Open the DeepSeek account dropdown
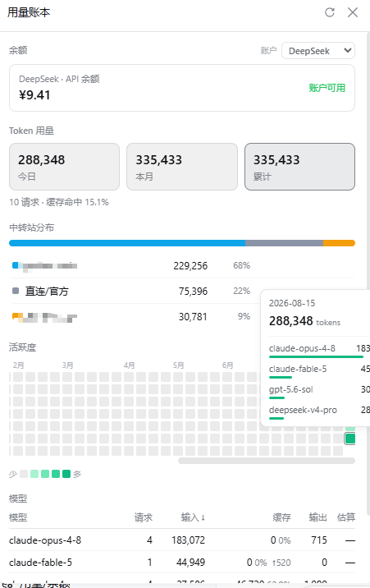Screen dimensions: 370x588 318,51
